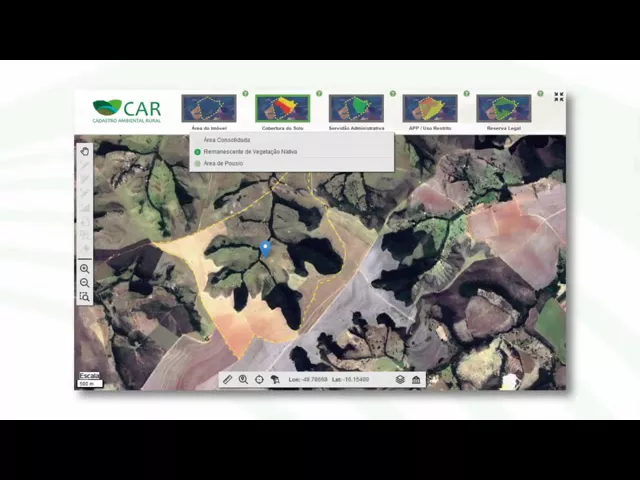Select the Área do Imóvel step thumbnail
Screen dimensions: 640x480
(209, 108)
